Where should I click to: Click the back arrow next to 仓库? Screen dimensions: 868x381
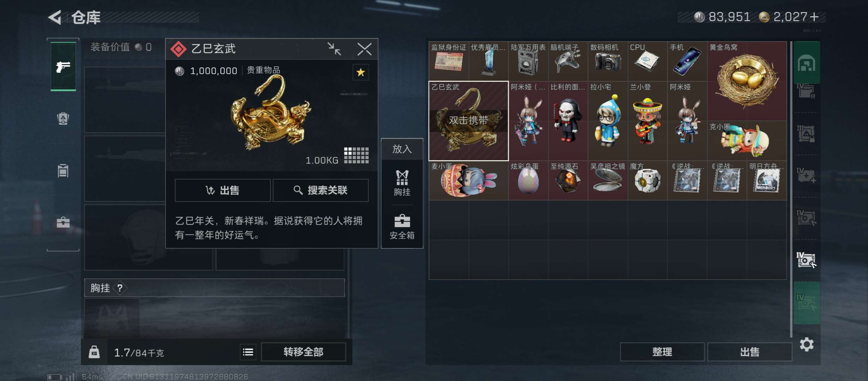[x=55, y=17]
